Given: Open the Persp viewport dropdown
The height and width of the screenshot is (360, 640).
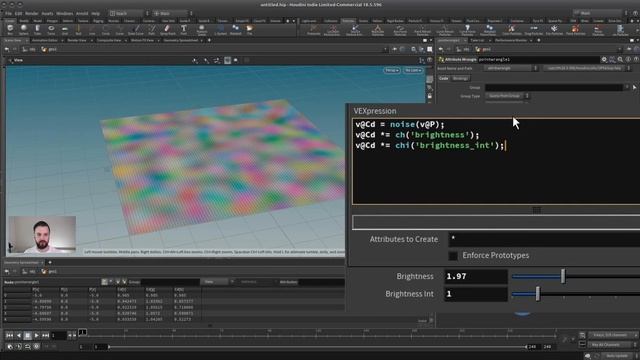Looking at the screenshot, I should [x=391, y=70].
